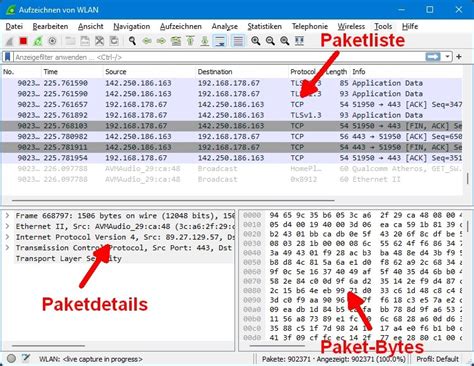Open the display filter history dropdown
Image resolution: width=474 pixels, height=366 pixels.
[x=447, y=57]
